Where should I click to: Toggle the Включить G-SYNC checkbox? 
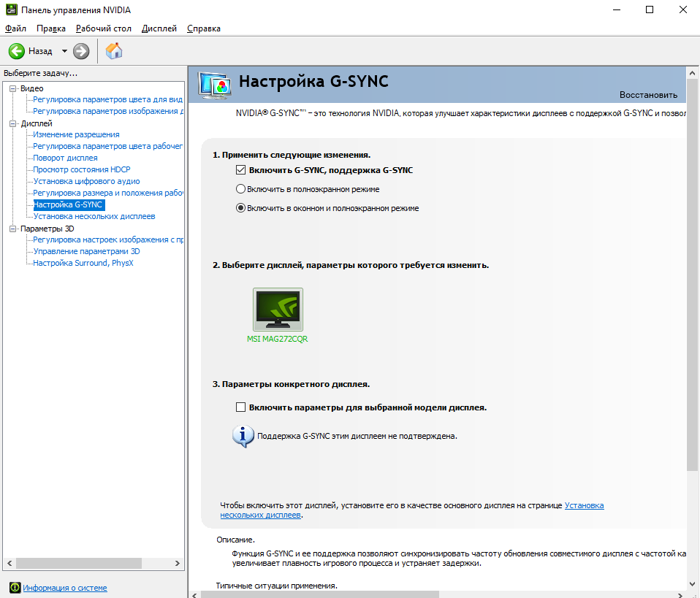(240, 170)
